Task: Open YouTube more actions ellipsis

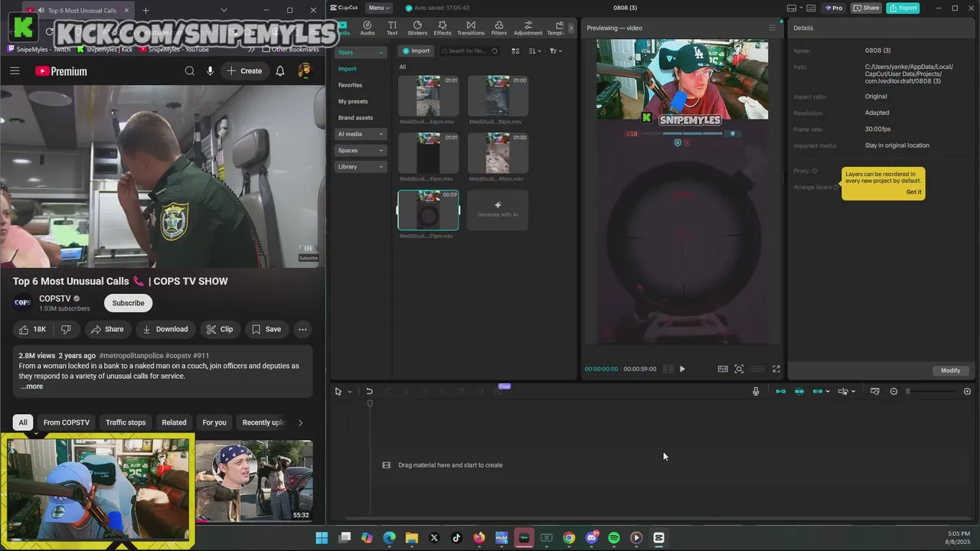Action: point(302,329)
